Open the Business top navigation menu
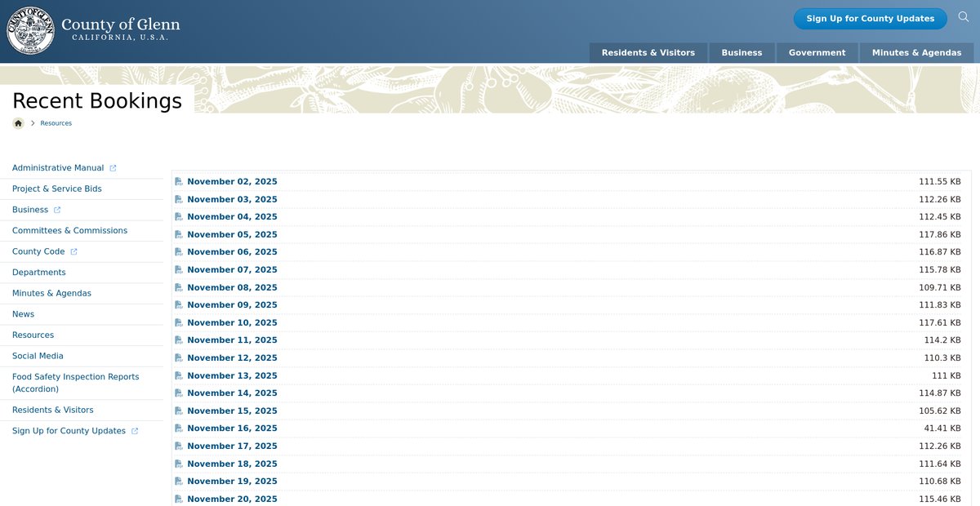Image resolution: width=980 pixels, height=506 pixels. point(742,52)
